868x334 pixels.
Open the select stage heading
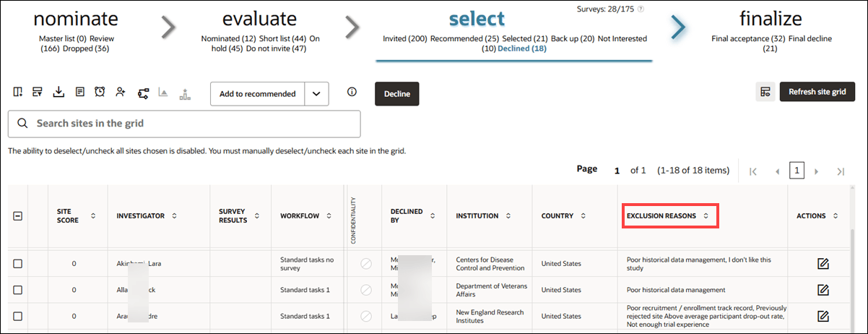pos(477,19)
